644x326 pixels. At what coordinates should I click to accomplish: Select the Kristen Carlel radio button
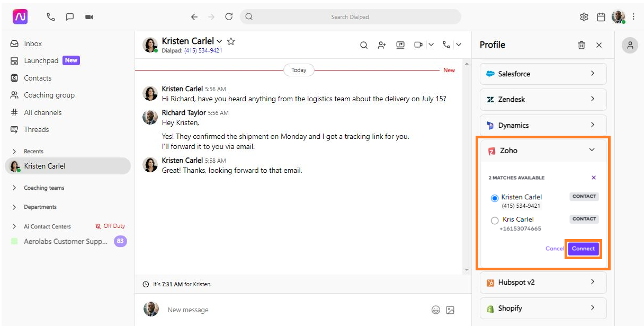(x=495, y=198)
